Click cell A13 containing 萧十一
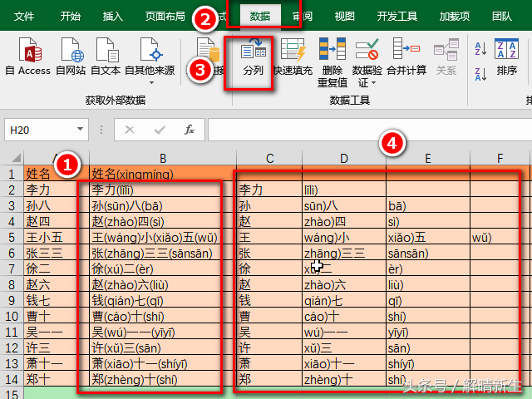The width and height of the screenshot is (532, 399). pos(57,363)
